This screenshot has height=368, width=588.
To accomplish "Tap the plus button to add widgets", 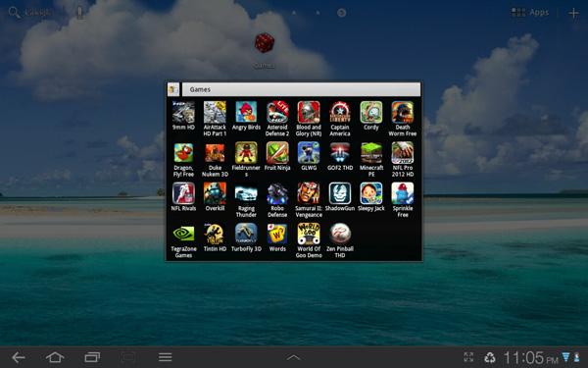I will pyautogui.click(x=573, y=13).
